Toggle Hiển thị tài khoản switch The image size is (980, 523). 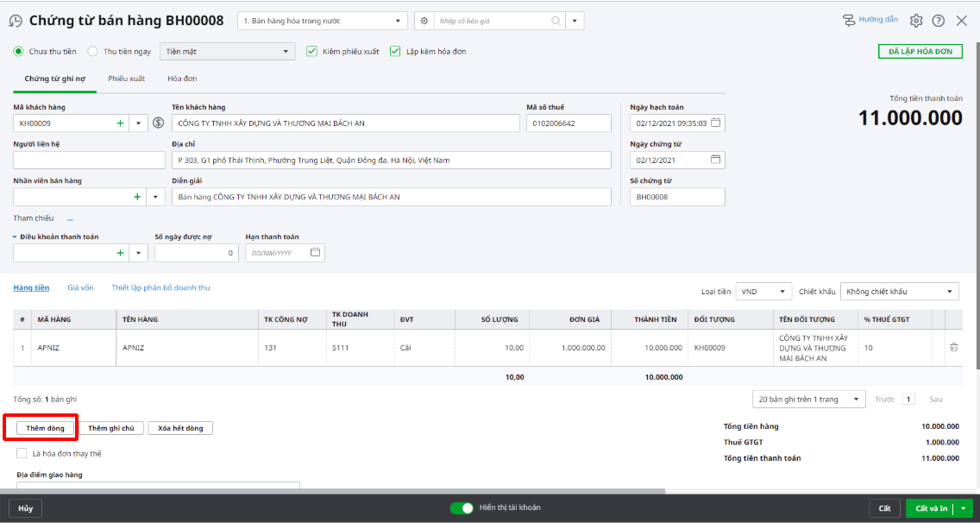[462, 508]
